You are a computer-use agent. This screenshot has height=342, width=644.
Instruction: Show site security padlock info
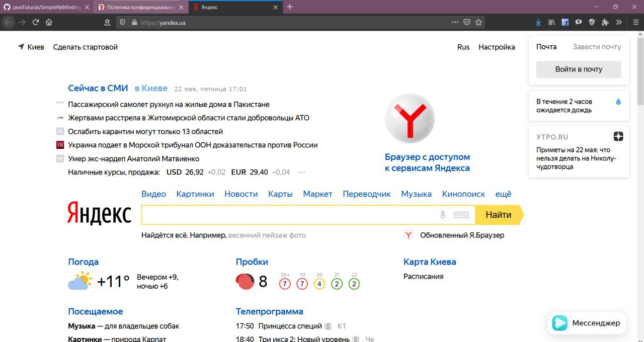[134, 22]
